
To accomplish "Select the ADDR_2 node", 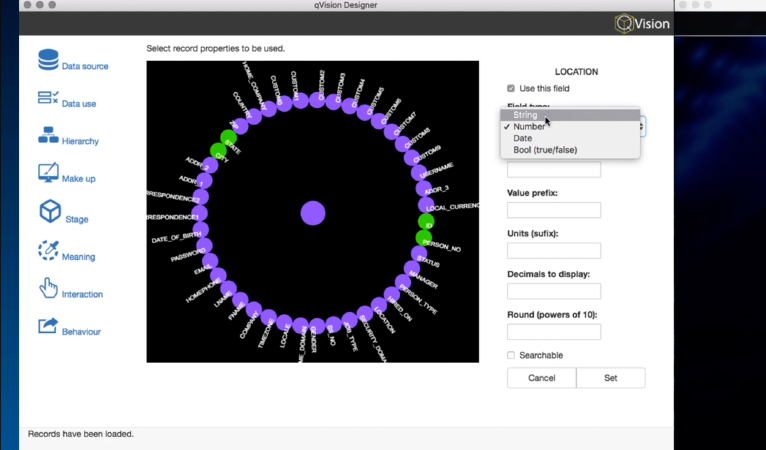I will pyautogui.click(x=210, y=165).
